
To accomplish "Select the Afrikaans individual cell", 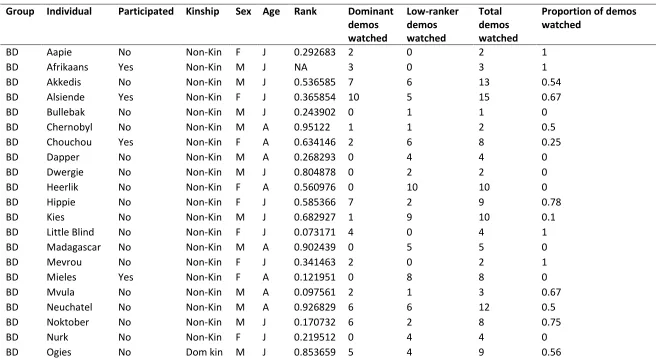I will (x=67, y=67).
